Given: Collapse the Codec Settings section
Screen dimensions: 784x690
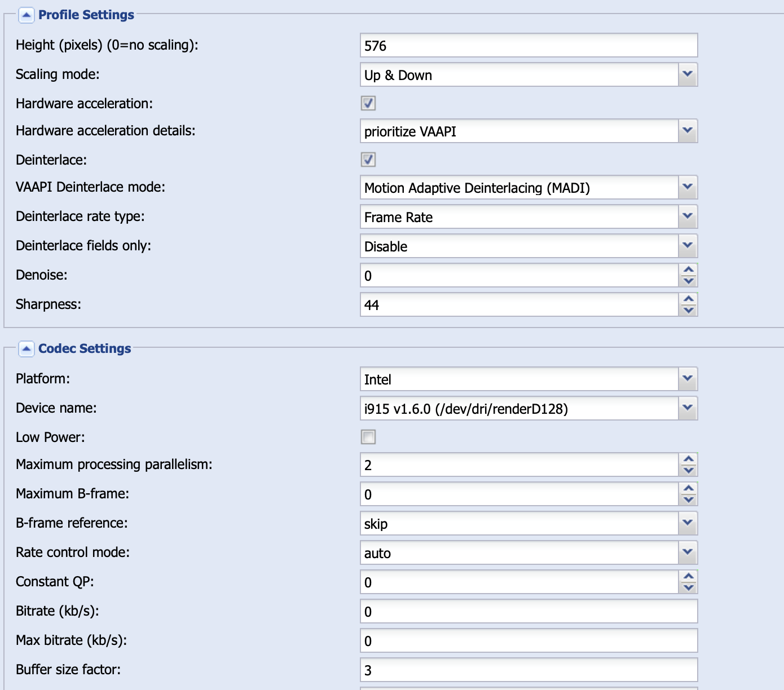Looking at the screenshot, I should (26, 349).
